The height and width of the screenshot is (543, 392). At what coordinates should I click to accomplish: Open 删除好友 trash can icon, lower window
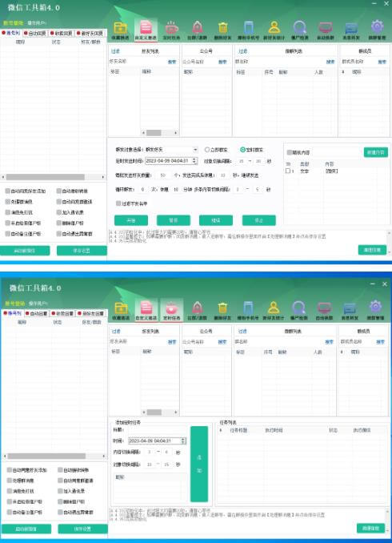pyautogui.click(x=222, y=310)
